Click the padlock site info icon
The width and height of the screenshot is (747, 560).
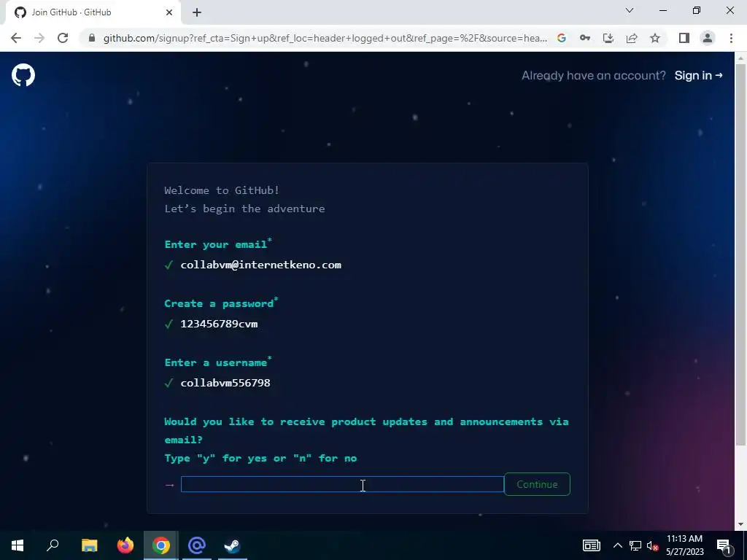point(92,38)
